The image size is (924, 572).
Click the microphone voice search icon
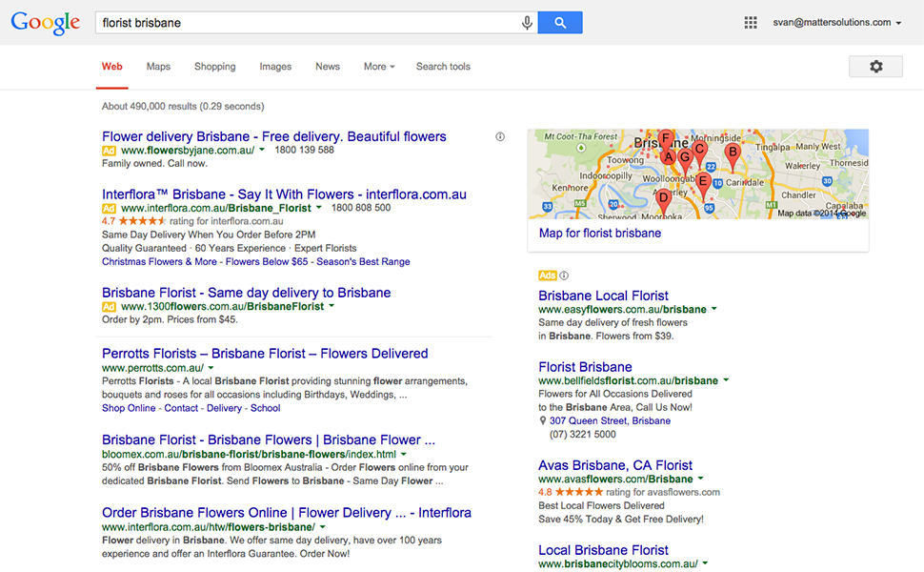pos(527,23)
